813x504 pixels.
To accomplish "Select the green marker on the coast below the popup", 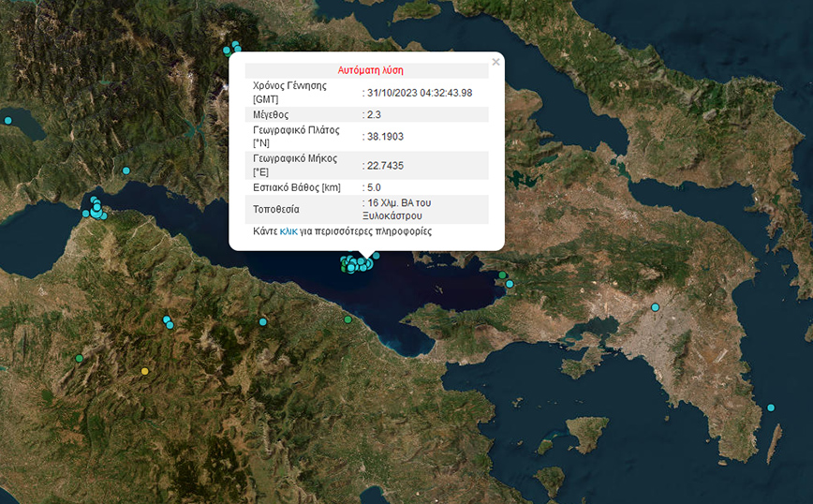I will point(348,319).
